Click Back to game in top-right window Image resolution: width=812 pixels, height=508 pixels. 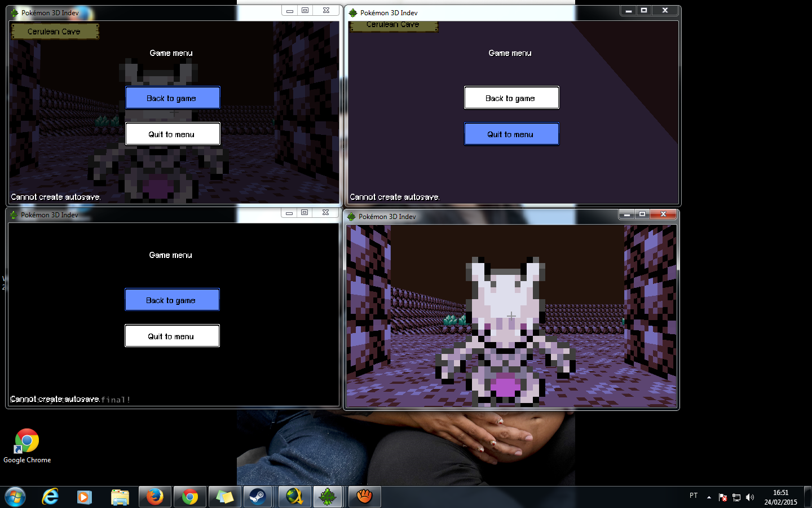tap(511, 98)
